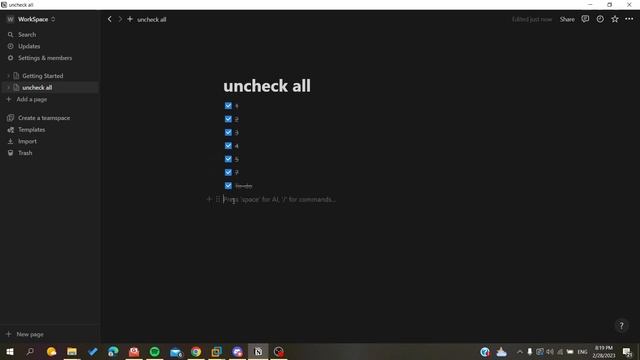Click Create a teamspace
Viewport: 640px width, 360px height.
[x=44, y=118]
